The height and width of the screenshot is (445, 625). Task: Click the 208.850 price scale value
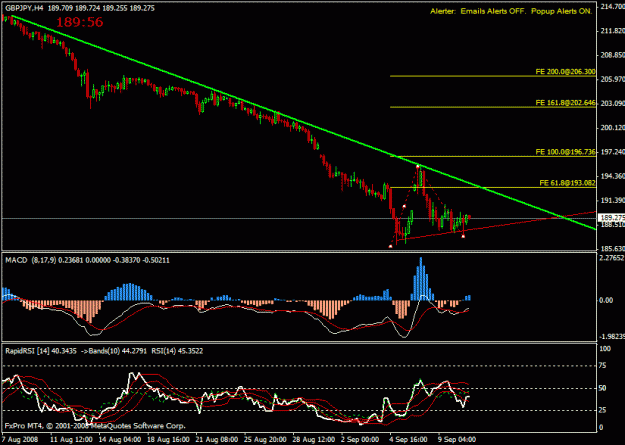612,55
